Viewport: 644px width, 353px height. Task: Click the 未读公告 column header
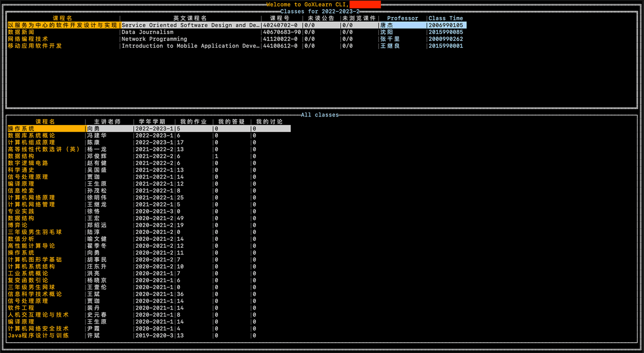(x=321, y=18)
